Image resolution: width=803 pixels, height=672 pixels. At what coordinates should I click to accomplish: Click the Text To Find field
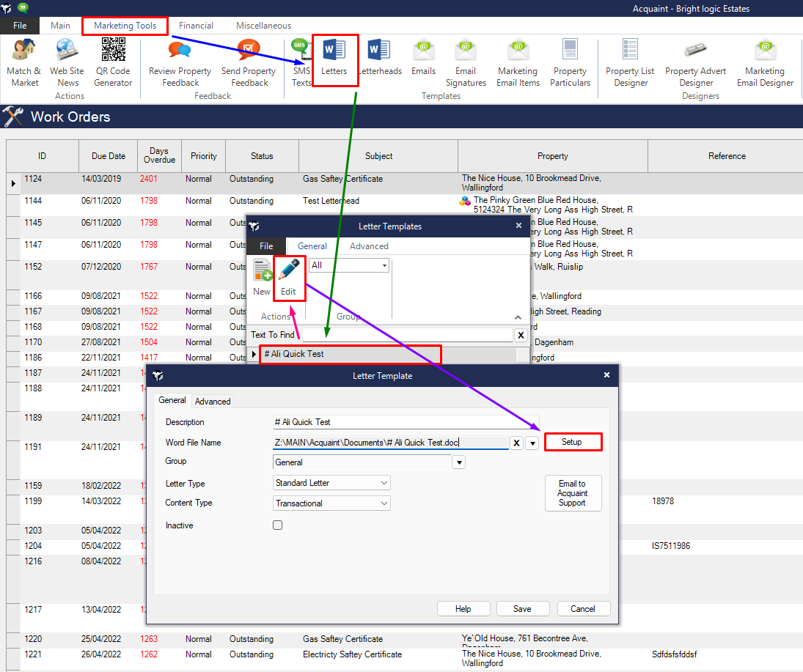coord(407,335)
